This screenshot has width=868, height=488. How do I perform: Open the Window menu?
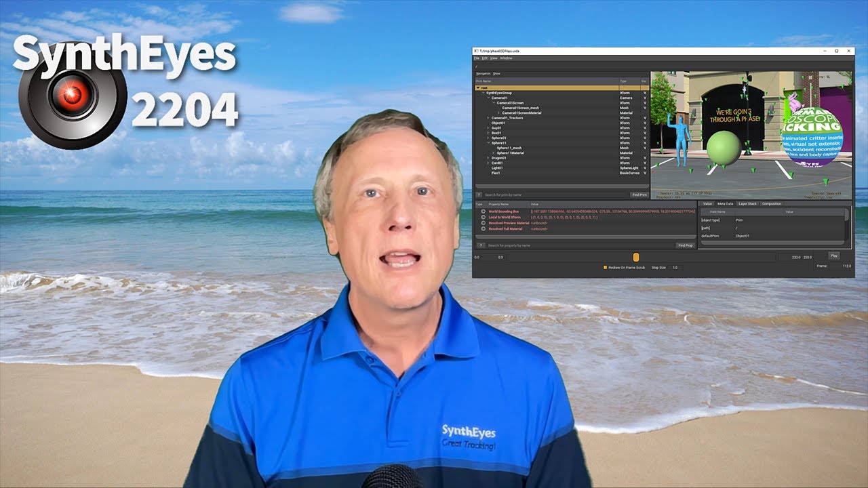506,58
